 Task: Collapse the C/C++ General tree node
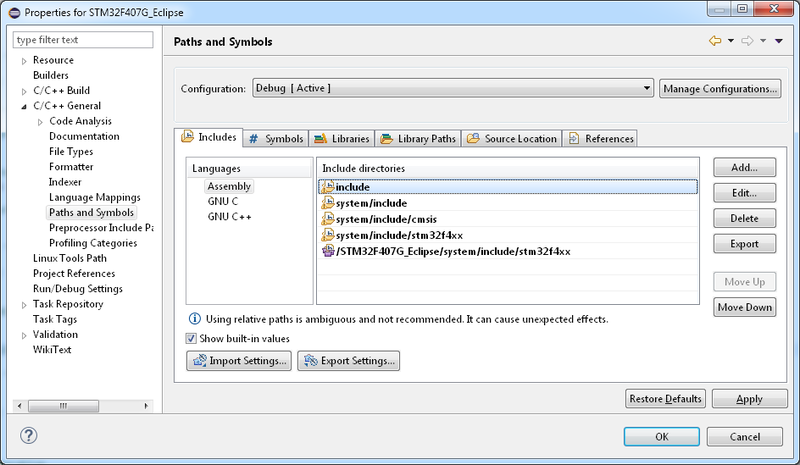coord(24,106)
